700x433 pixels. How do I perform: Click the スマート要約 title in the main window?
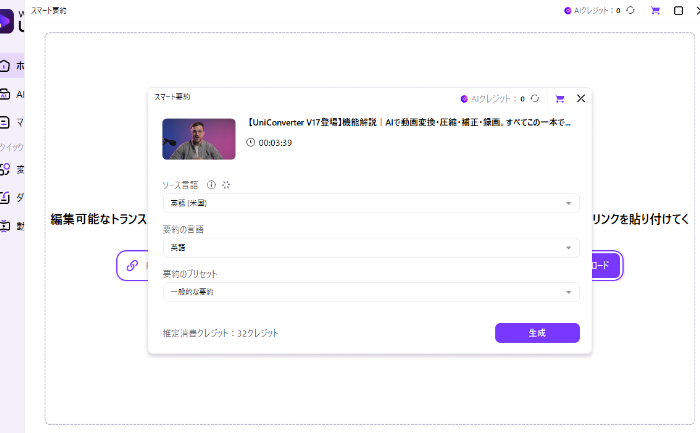[49, 11]
